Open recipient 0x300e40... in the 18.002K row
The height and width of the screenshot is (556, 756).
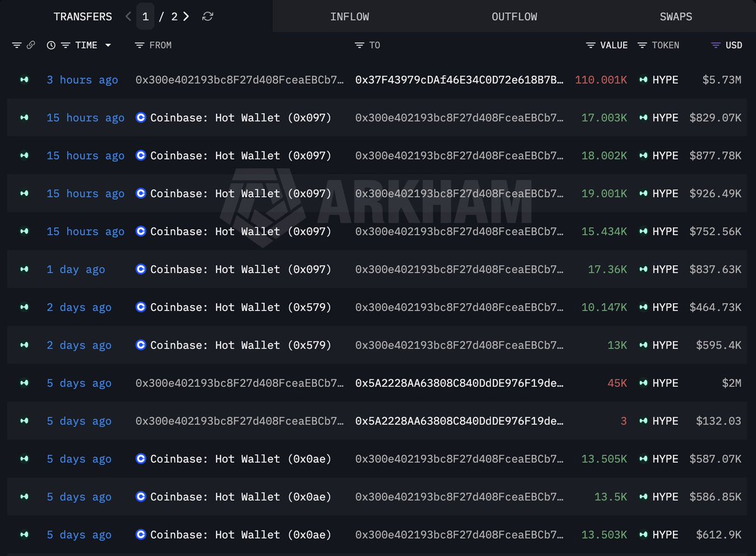click(459, 156)
